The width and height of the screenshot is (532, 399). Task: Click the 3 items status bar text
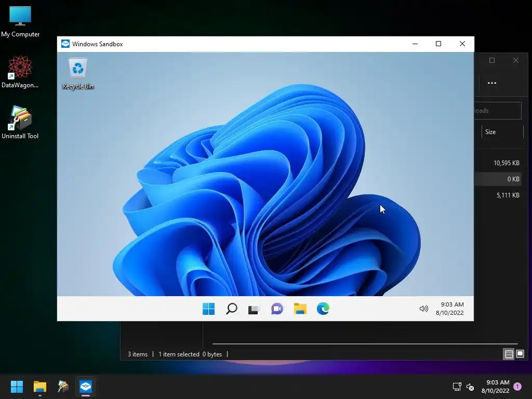coord(137,354)
